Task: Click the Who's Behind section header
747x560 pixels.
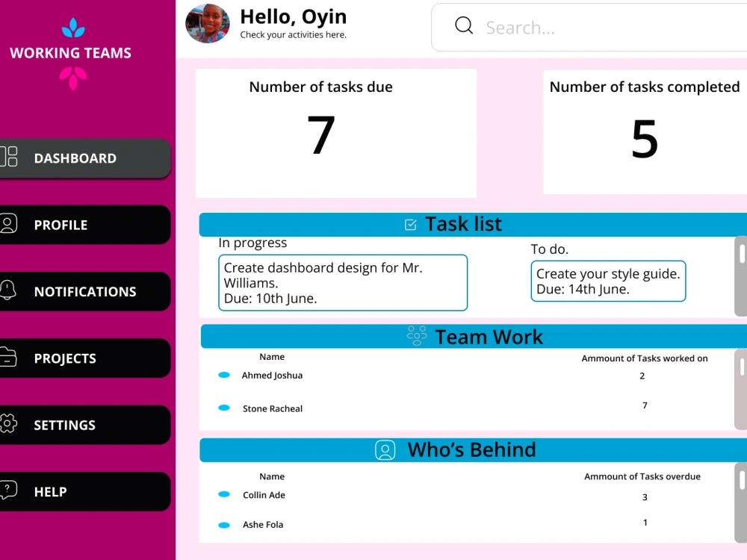Action: pos(473,450)
